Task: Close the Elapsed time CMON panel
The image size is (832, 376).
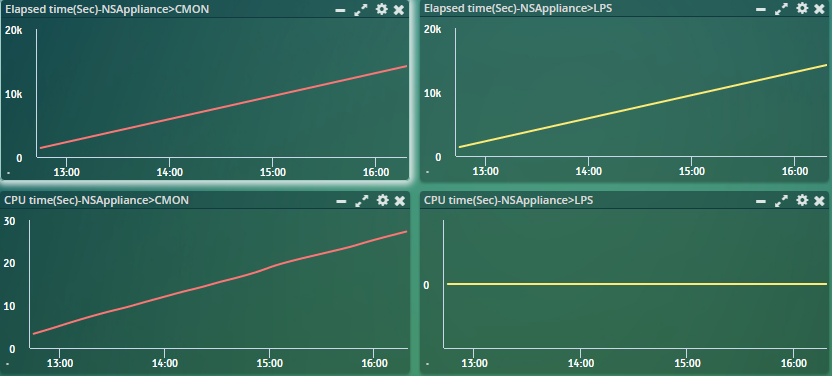Action: tap(399, 10)
